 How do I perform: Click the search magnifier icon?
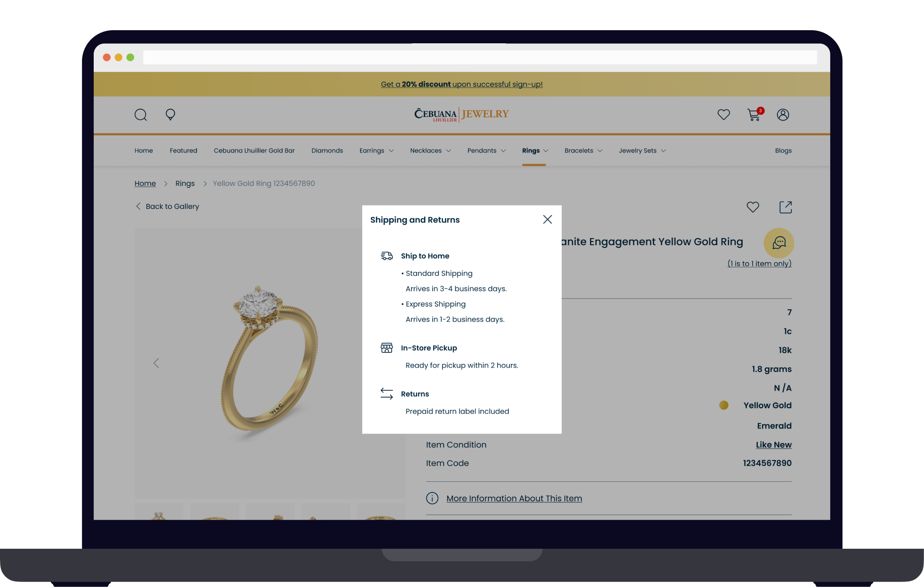[141, 115]
